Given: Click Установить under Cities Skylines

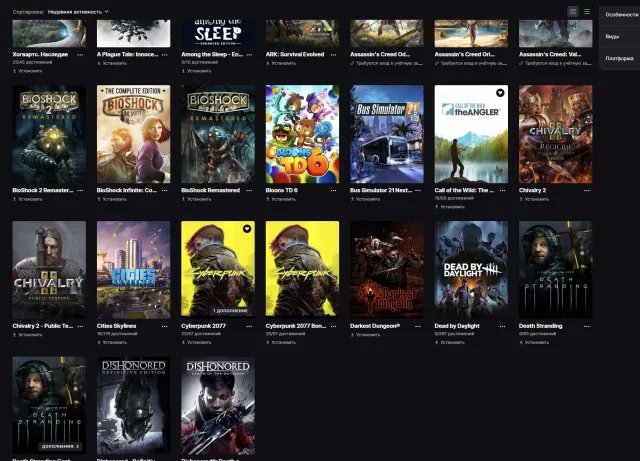Looking at the screenshot, I should 112,343.
